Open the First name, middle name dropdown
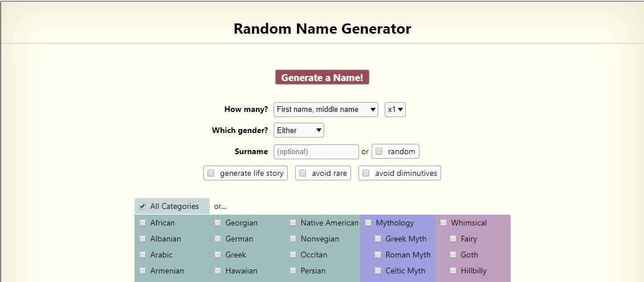 (325, 110)
